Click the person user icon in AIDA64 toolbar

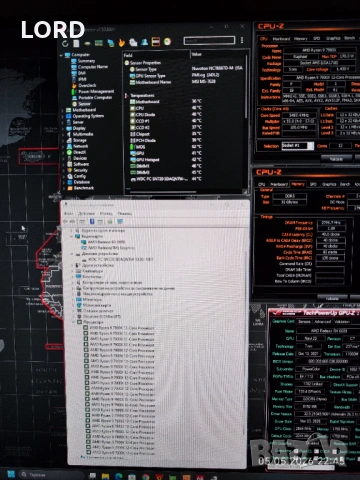click(x=144, y=42)
